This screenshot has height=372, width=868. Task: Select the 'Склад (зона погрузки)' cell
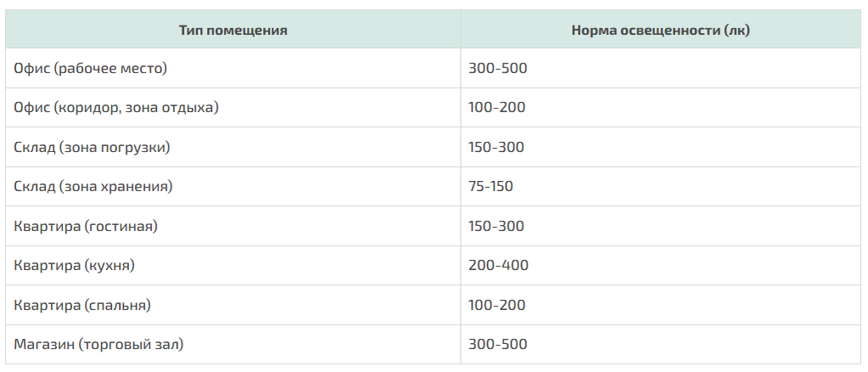[92, 147]
